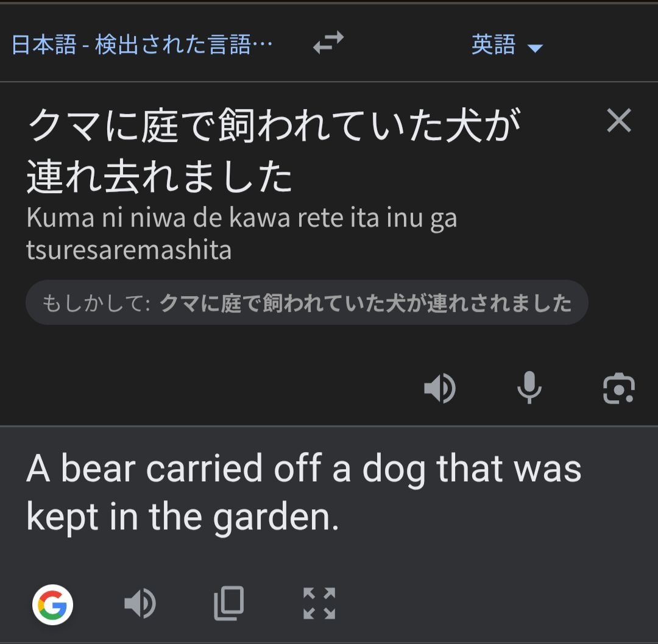Open the 日本語 detected source language selector
Screen dimensions: 658x644
(x=142, y=44)
